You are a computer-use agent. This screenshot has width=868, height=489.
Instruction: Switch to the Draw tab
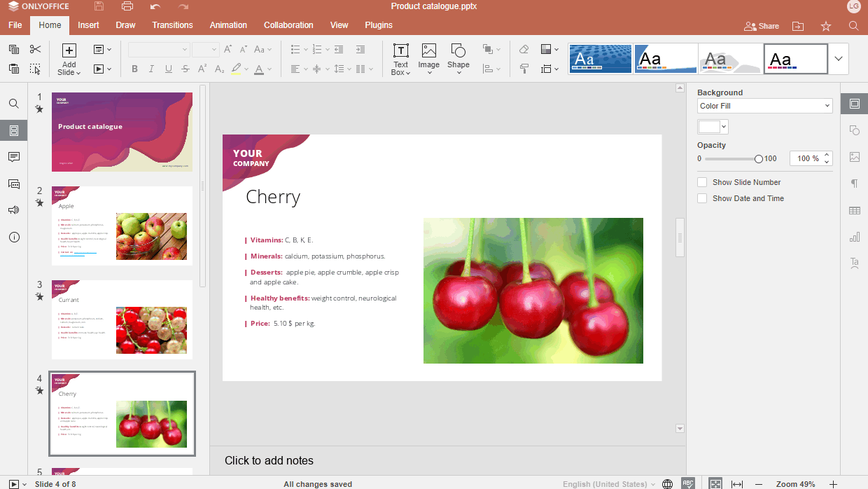126,25
